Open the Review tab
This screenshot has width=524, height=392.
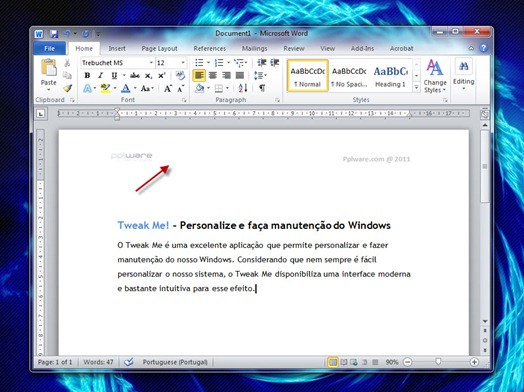tap(294, 48)
